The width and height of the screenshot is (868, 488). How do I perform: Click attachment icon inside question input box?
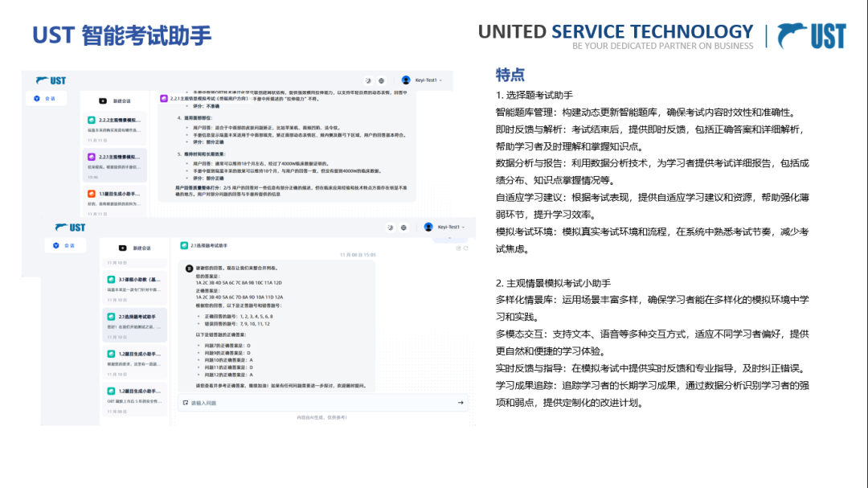pos(186,403)
